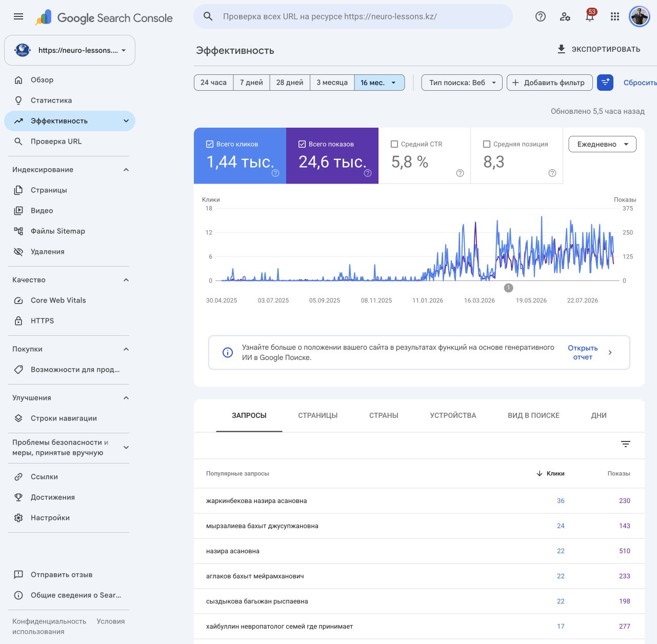Click the info icon in the generative AI notice
657x644 pixels.
tap(228, 353)
